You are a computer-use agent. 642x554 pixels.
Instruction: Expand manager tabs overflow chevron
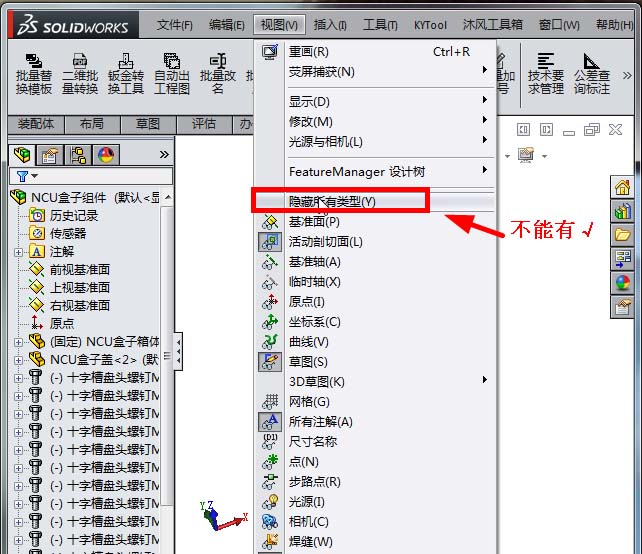point(164,154)
